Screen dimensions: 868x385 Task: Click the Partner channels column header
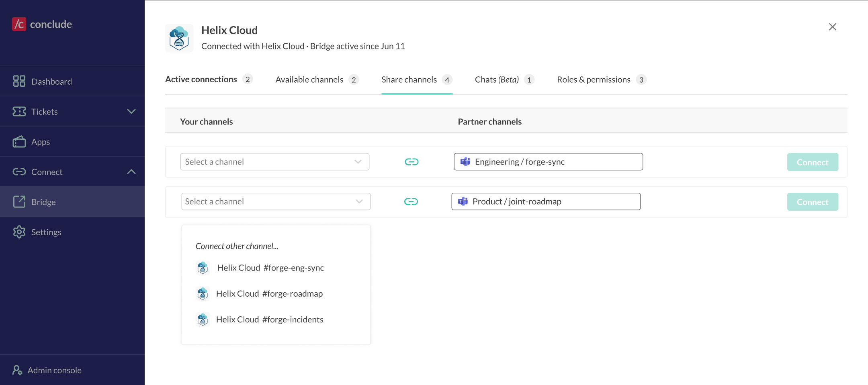(x=490, y=122)
